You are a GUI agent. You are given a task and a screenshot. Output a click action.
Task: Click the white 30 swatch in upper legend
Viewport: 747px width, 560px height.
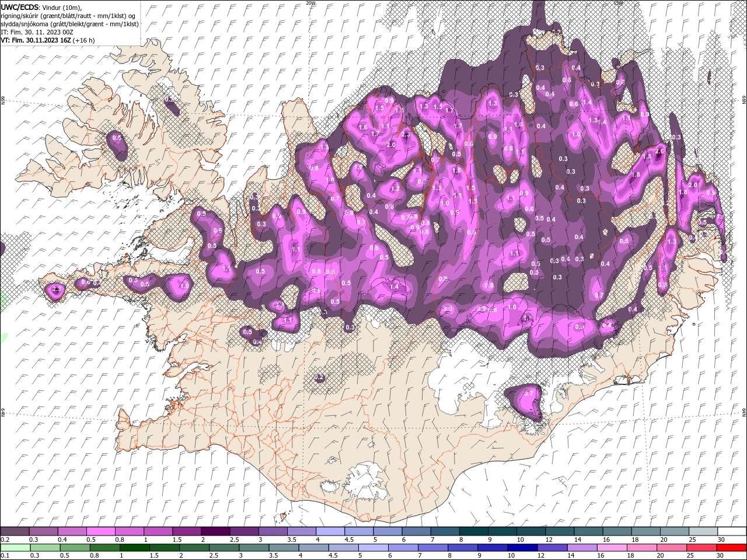[732, 531]
